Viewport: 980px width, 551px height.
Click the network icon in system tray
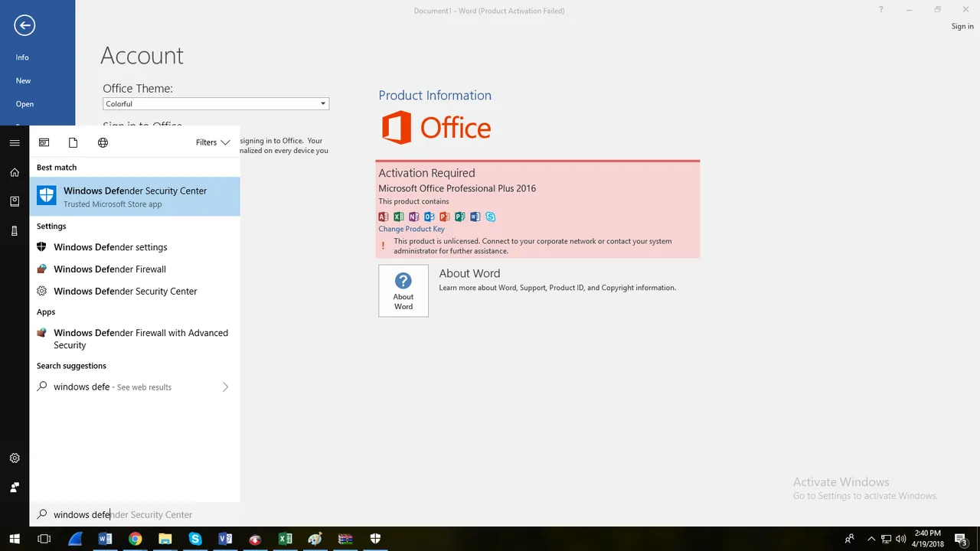coord(886,539)
